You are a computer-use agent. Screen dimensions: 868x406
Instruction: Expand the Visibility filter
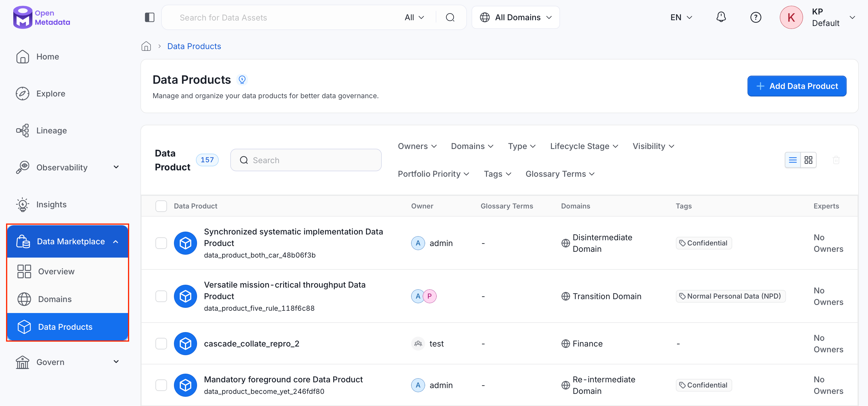click(x=653, y=146)
